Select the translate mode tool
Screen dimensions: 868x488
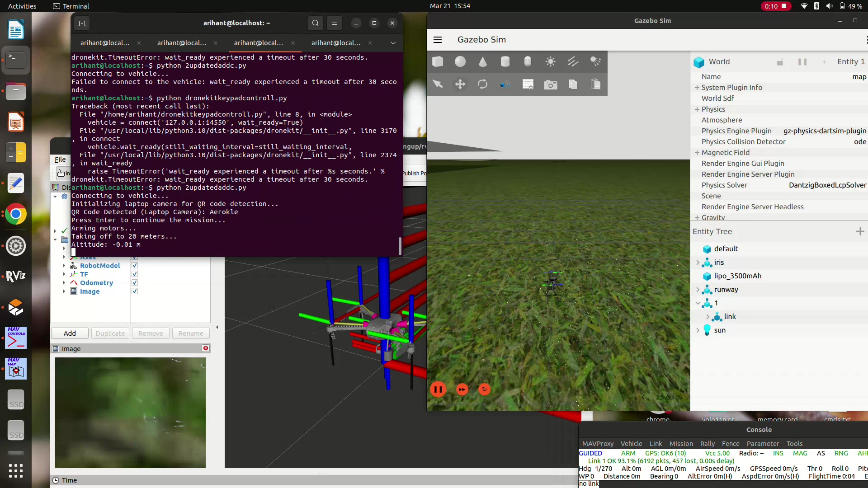460,84
